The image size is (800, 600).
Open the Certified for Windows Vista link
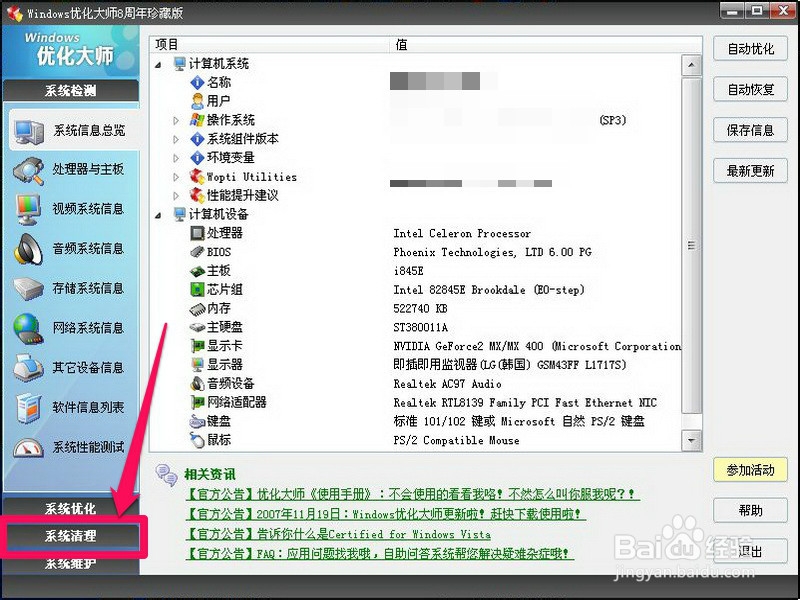point(338,534)
